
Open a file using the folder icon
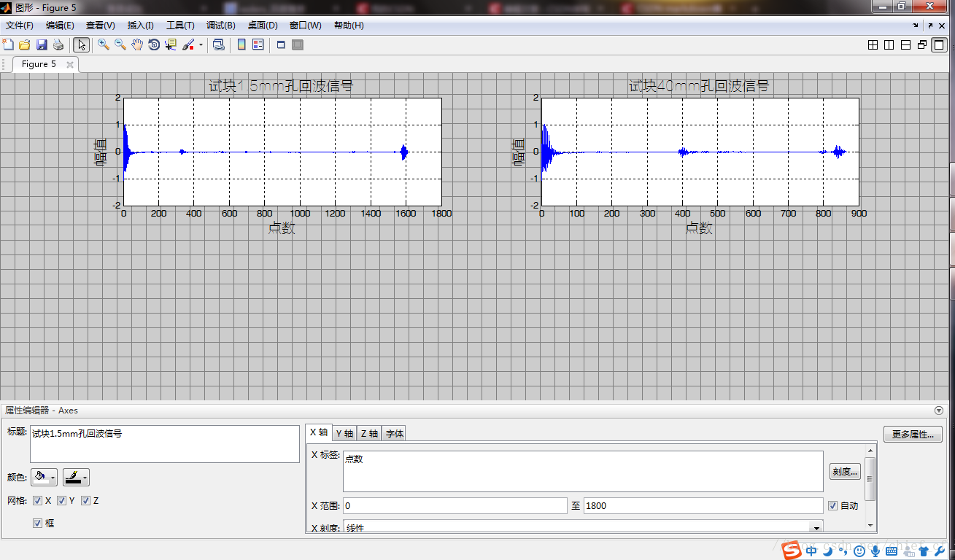point(25,45)
